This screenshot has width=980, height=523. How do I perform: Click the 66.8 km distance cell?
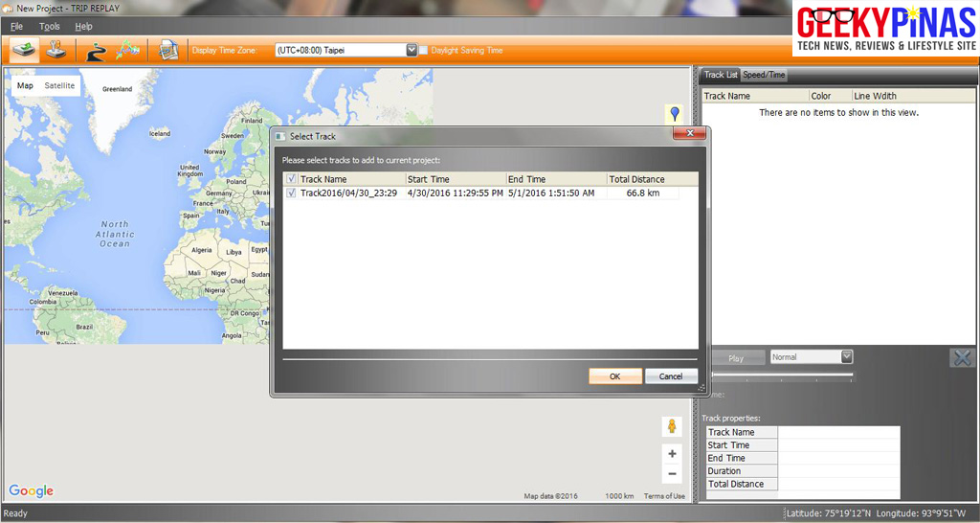coord(643,193)
